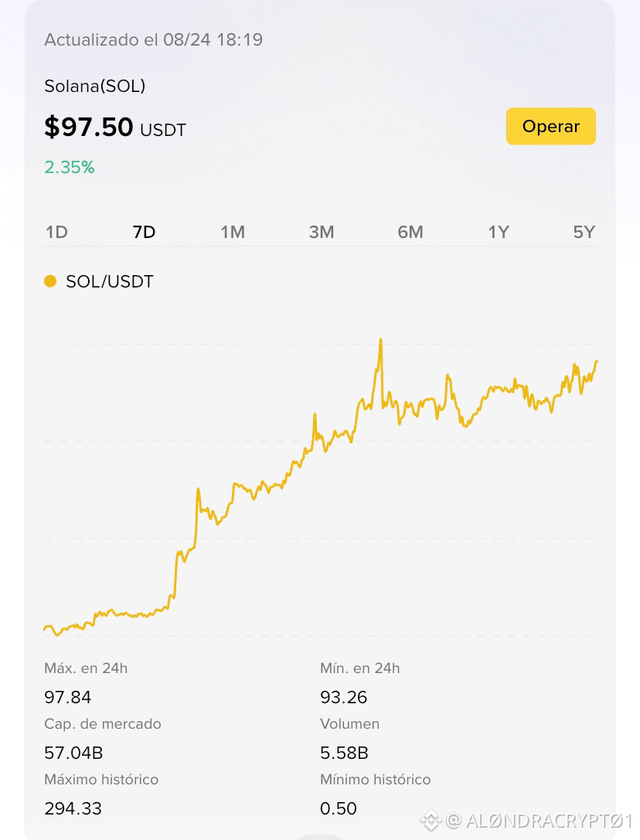Click the green 2.35% change value
640x840 pixels.
(x=69, y=167)
